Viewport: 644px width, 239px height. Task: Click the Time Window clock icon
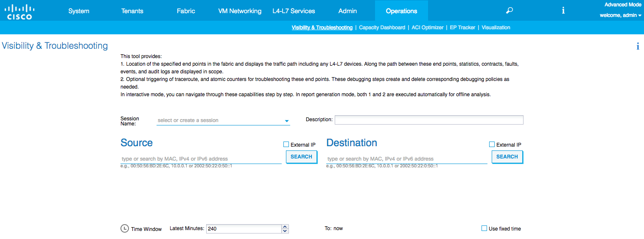pyautogui.click(x=125, y=228)
